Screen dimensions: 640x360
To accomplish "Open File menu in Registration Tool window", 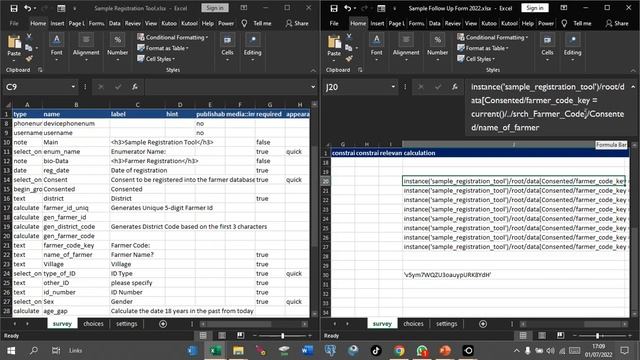I will pyautogui.click(x=14, y=23).
